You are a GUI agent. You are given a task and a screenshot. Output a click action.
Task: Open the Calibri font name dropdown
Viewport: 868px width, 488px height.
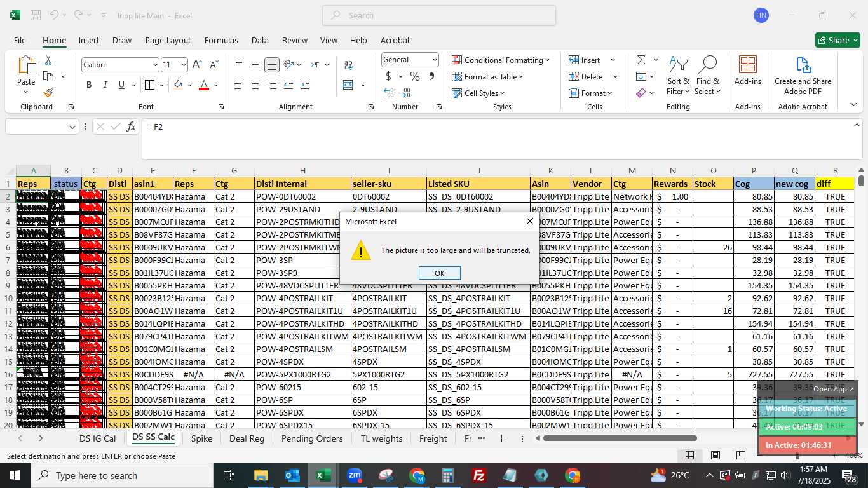coord(155,65)
